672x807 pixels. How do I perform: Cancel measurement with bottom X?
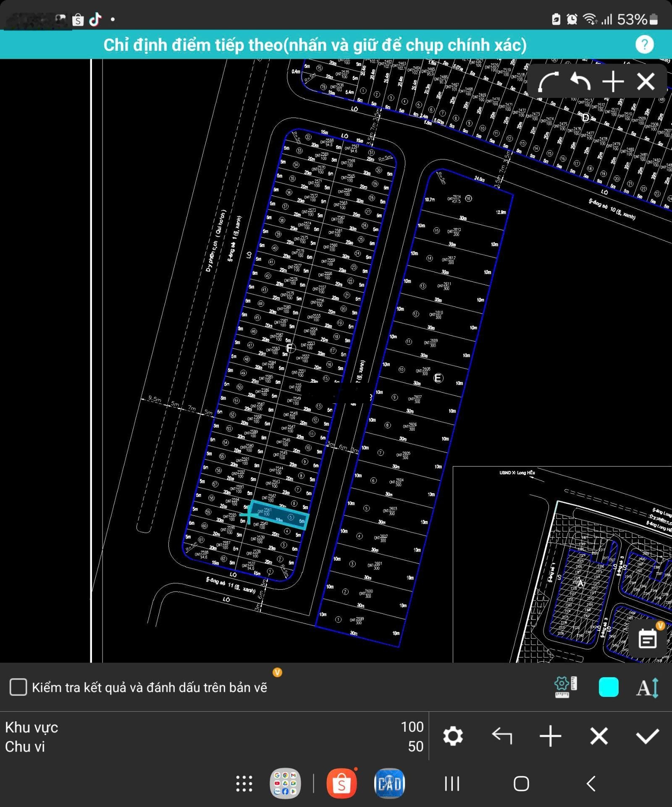[599, 736]
